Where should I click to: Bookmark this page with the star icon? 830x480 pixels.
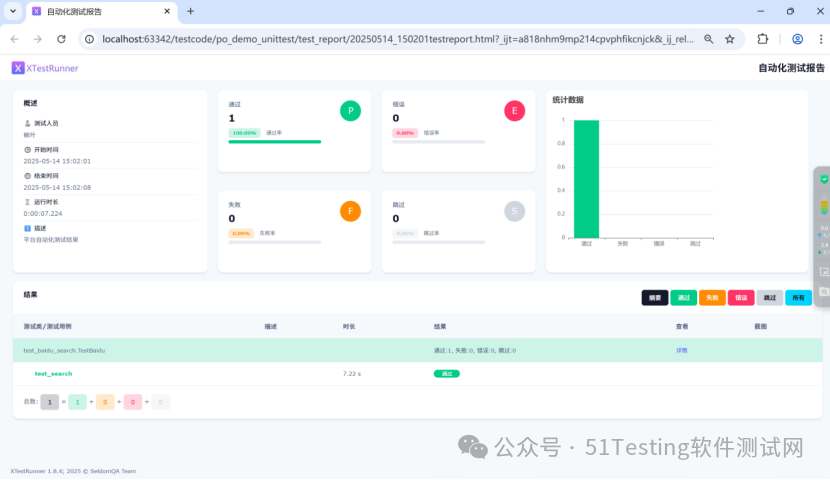730,39
